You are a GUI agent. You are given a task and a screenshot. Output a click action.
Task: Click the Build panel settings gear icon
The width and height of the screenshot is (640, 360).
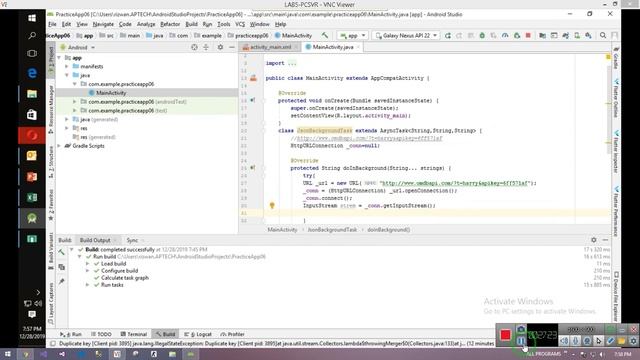point(593,240)
